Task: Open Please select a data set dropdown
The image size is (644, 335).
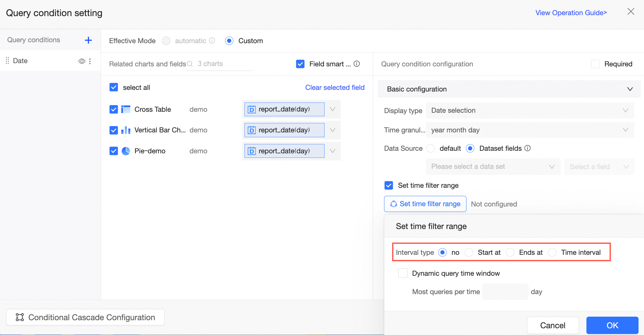Action: pyautogui.click(x=493, y=167)
